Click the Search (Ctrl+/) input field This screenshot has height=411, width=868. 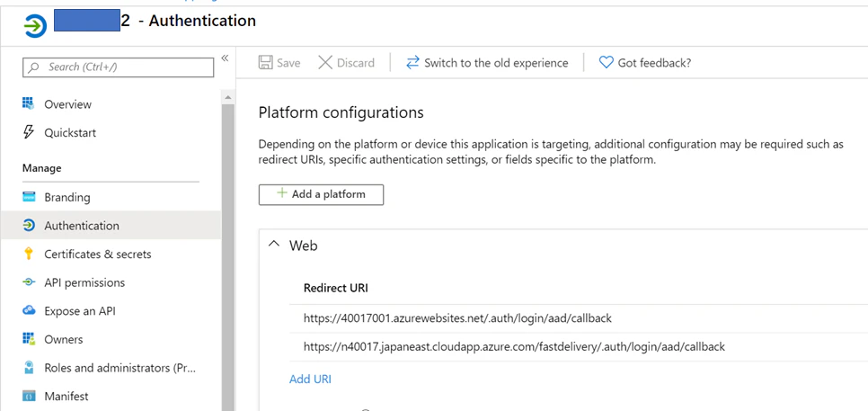point(118,67)
